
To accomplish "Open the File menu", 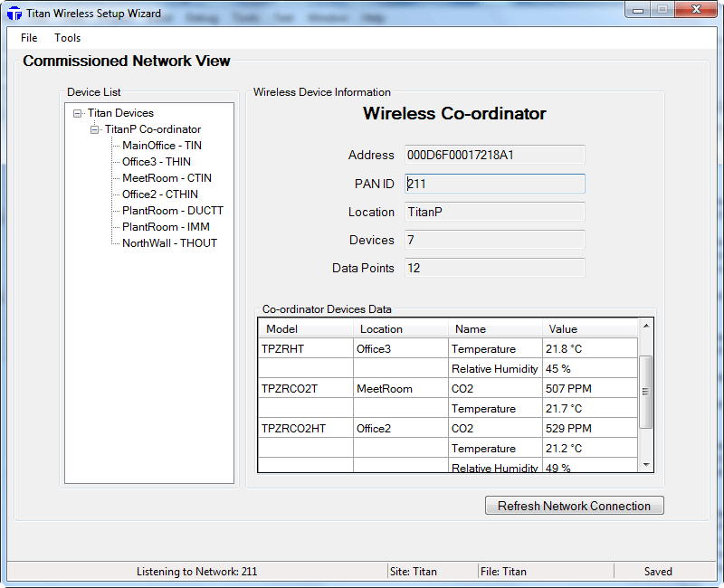I will click(x=29, y=38).
